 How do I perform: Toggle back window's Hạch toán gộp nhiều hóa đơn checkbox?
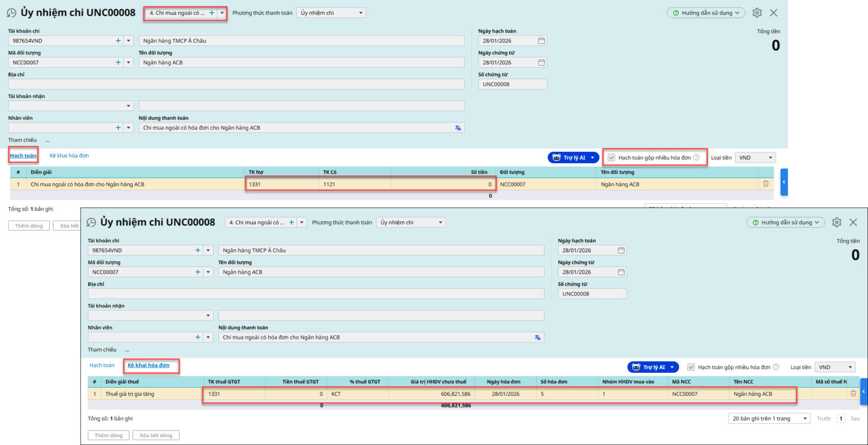pyautogui.click(x=611, y=158)
